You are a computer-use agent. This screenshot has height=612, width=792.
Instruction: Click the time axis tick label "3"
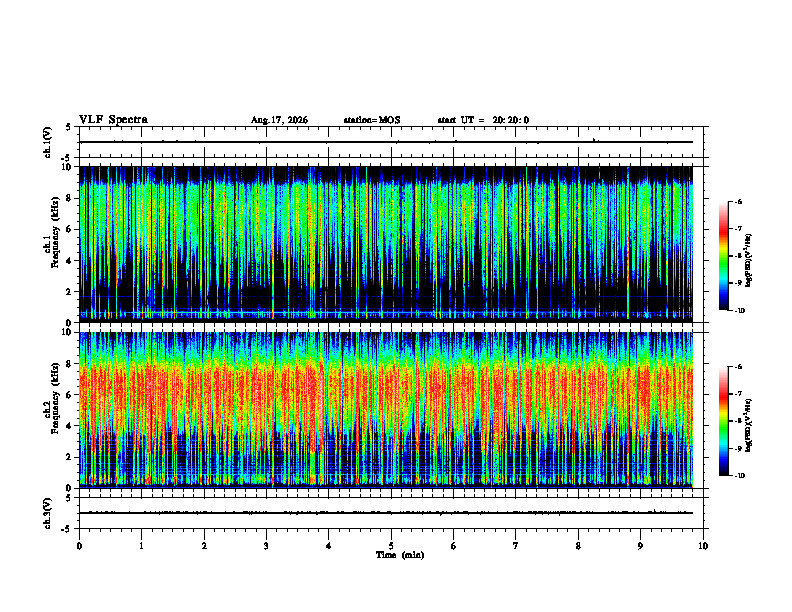click(x=266, y=546)
